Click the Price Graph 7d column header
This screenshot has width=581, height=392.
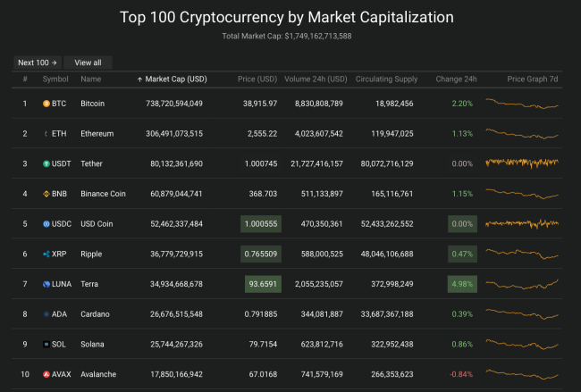(533, 79)
